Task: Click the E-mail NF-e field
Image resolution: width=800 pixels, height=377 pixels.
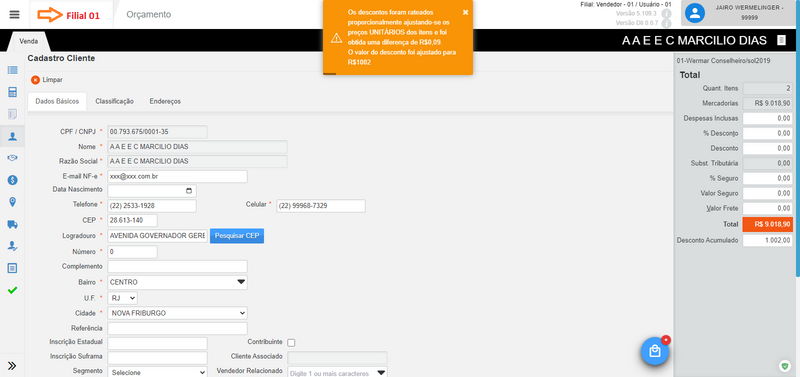Action: 178,177
